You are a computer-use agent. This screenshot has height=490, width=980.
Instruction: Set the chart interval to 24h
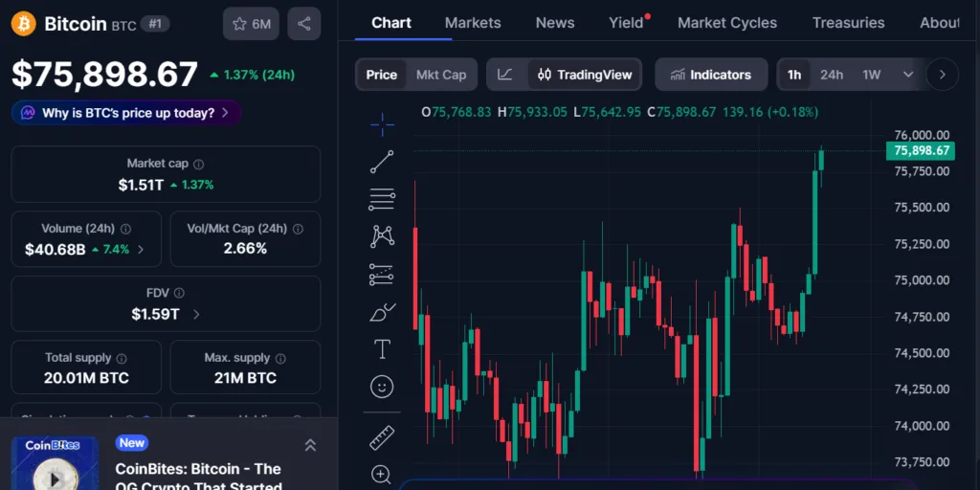tap(832, 75)
